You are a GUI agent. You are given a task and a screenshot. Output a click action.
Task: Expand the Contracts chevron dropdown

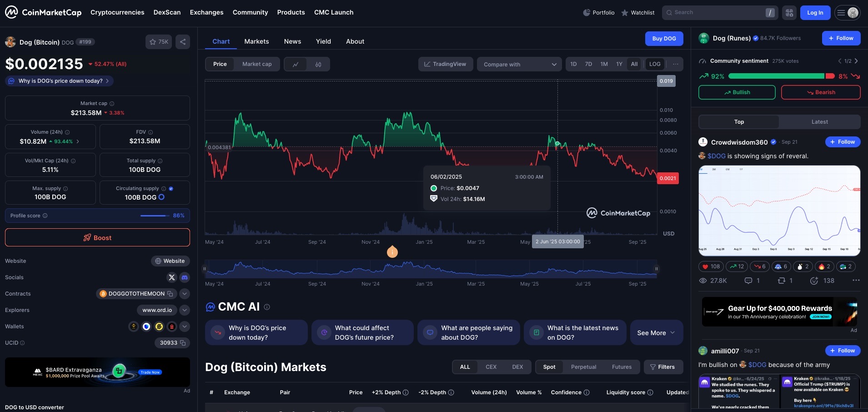(x=185, y=294)
